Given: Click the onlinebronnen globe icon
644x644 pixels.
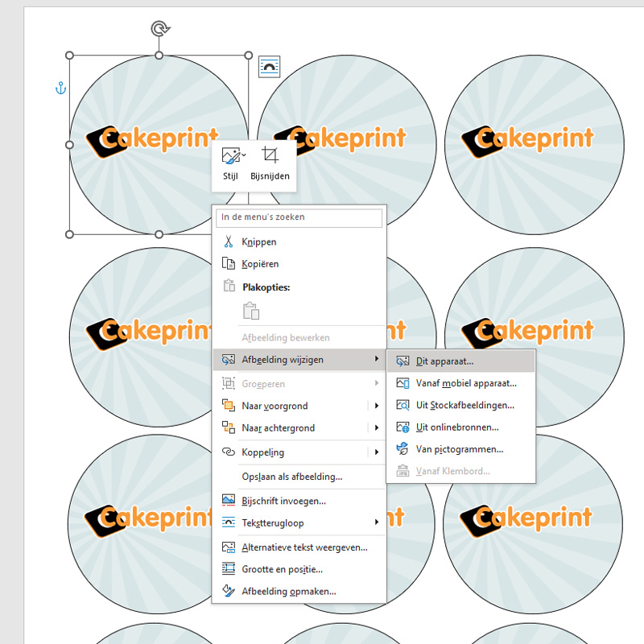Looking at the screenshot, I should point(402,427).
